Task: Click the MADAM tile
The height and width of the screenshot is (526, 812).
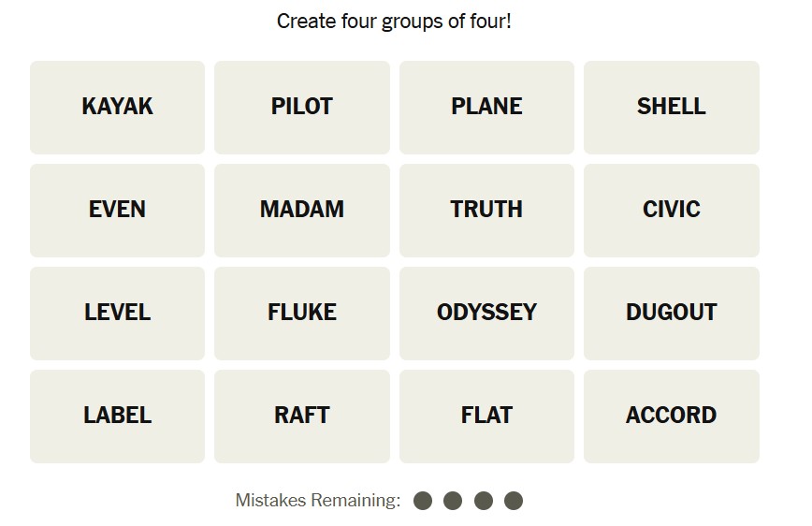Action: [x=301, y=210]
